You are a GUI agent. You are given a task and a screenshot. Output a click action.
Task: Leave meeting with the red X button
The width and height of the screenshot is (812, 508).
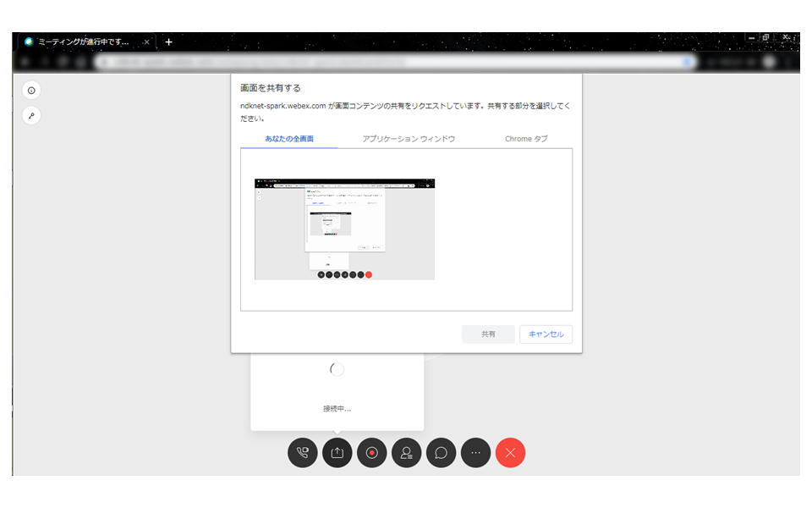pyautogui.click(x=511, y=452)
